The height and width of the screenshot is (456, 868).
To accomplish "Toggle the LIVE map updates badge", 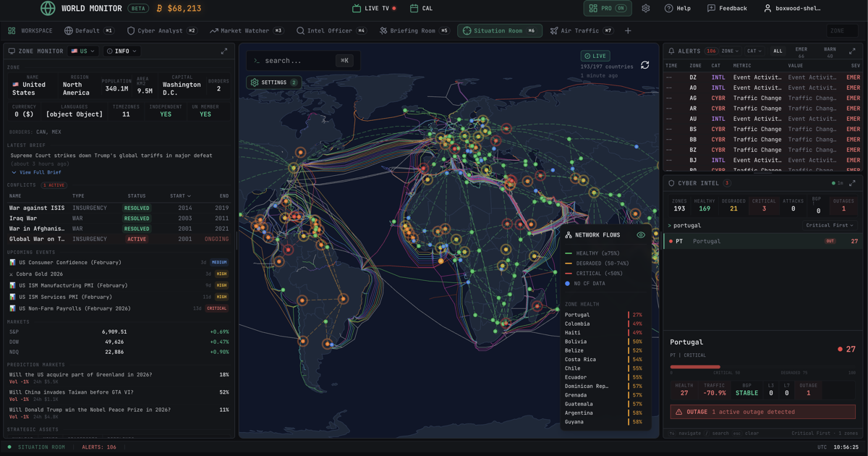I will coord(595,56).
